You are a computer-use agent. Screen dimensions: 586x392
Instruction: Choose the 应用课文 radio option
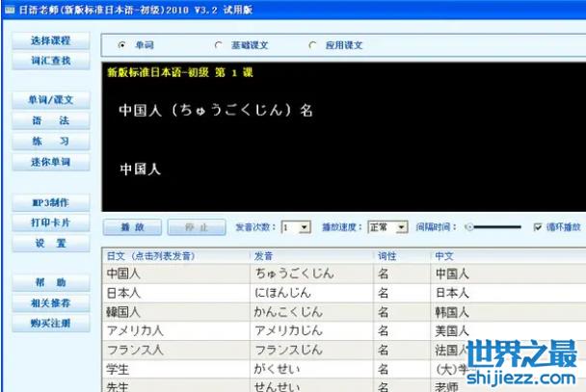click(312, 45)
